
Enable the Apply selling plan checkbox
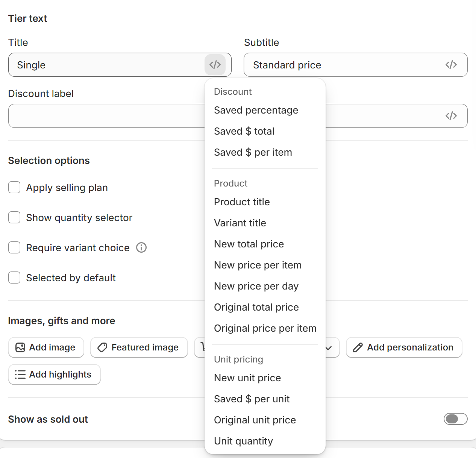pyautogui.click(x=14, y=187)
